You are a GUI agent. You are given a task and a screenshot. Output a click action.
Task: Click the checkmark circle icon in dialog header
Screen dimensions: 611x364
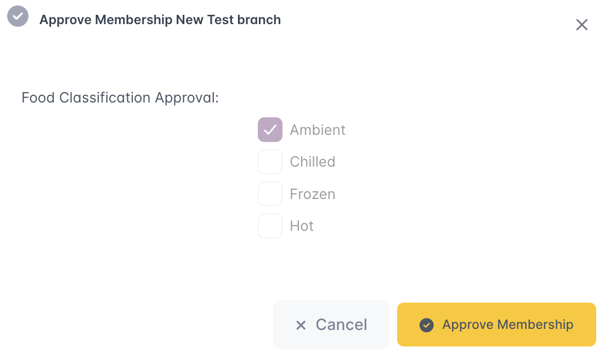coord(18,16)
